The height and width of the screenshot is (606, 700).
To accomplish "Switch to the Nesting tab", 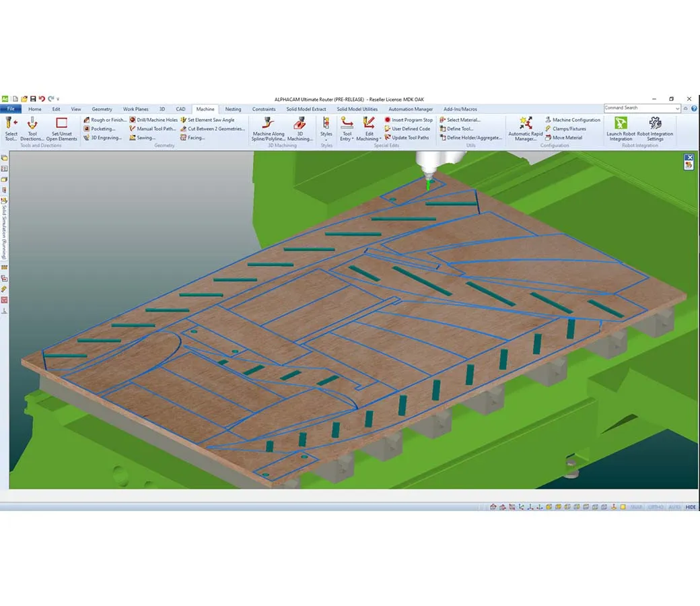I will click(233, 109).
